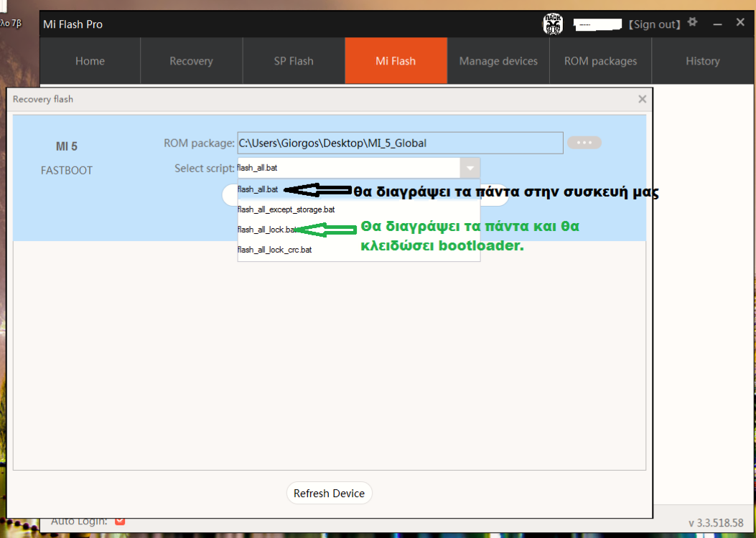Switch to ROM packages tab
This screenshot has width=756, height=538.
click(x=600, y=61)
